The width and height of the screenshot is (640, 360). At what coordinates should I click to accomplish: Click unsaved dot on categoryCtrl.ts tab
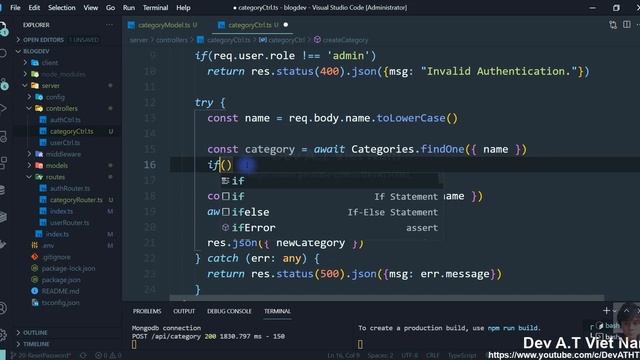(286, 25)
